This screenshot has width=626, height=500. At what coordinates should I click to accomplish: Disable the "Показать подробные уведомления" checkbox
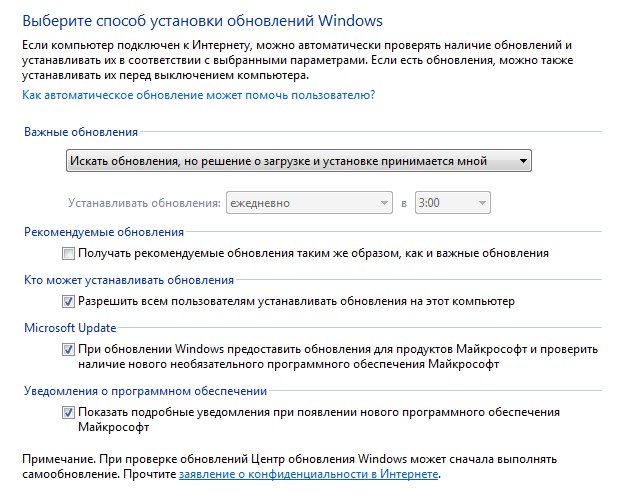[x=69, y=412]
